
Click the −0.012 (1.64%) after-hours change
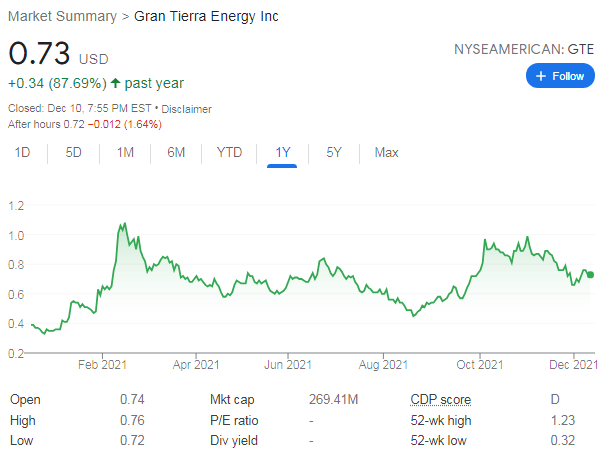(125, 124)
